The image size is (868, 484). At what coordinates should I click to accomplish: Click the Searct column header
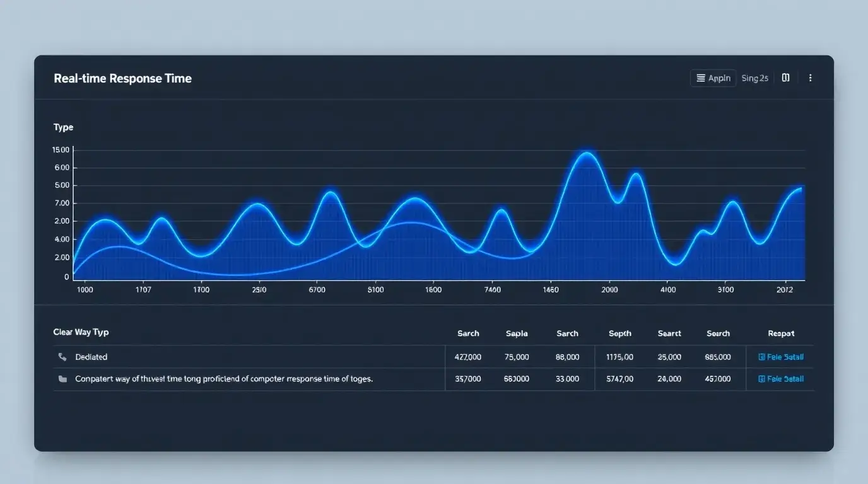669,333
